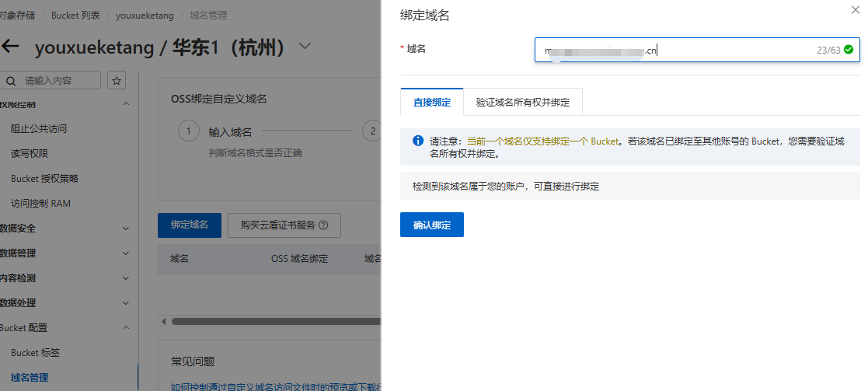Close the 绑定域名 panel with X
Image resolution: width=868 pixels, height=391 pixels.
pos(856,9)
